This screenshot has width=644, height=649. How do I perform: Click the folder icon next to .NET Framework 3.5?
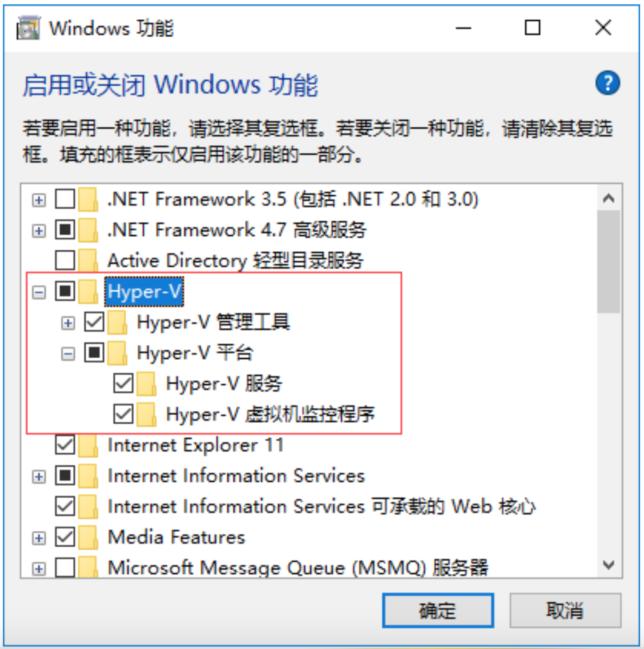coord(89,199)
